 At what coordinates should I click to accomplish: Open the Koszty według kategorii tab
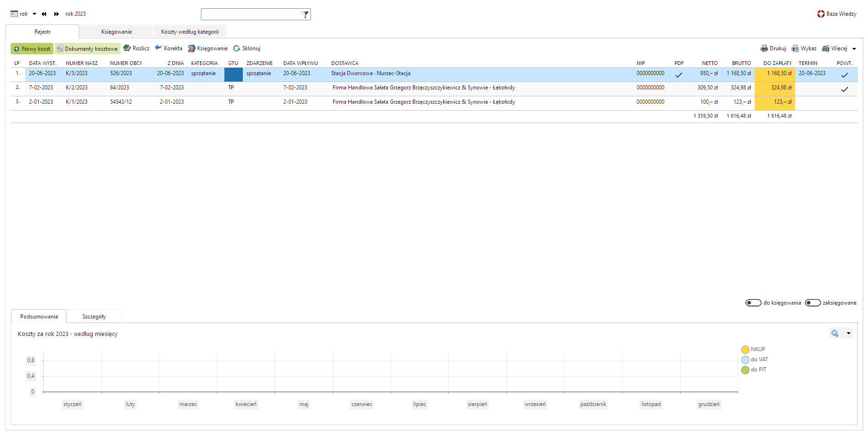click(190, 32)
